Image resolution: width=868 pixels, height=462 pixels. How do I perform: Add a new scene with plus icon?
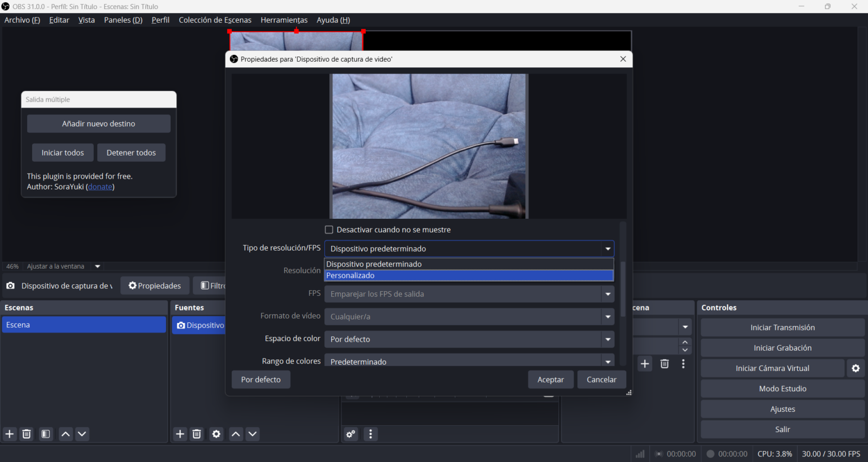click(x=10, y=434)
